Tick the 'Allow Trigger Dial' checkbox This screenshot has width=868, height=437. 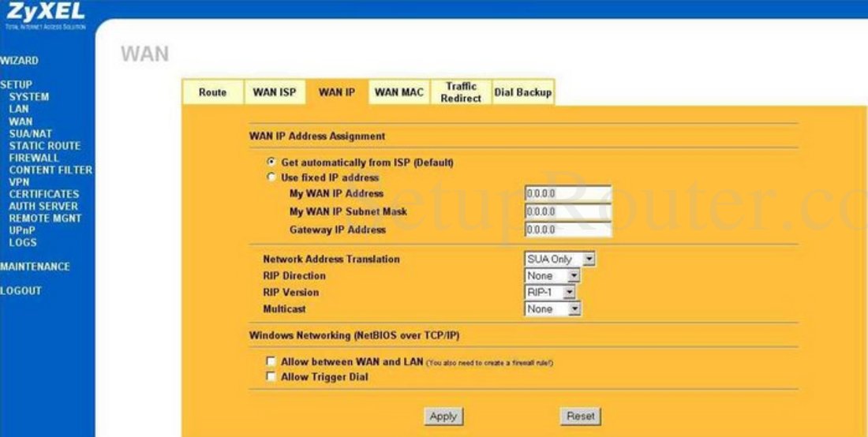click(x=271, y=377)
